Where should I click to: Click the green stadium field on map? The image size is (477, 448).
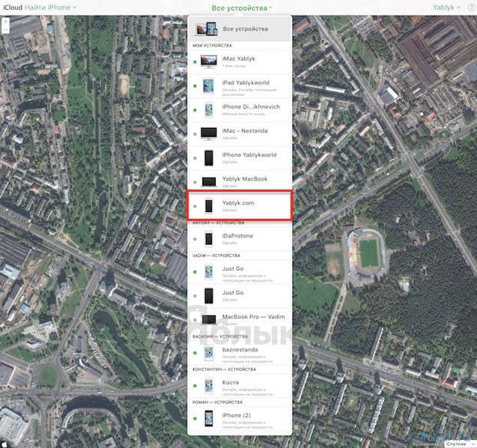click(x=368, y=253)
